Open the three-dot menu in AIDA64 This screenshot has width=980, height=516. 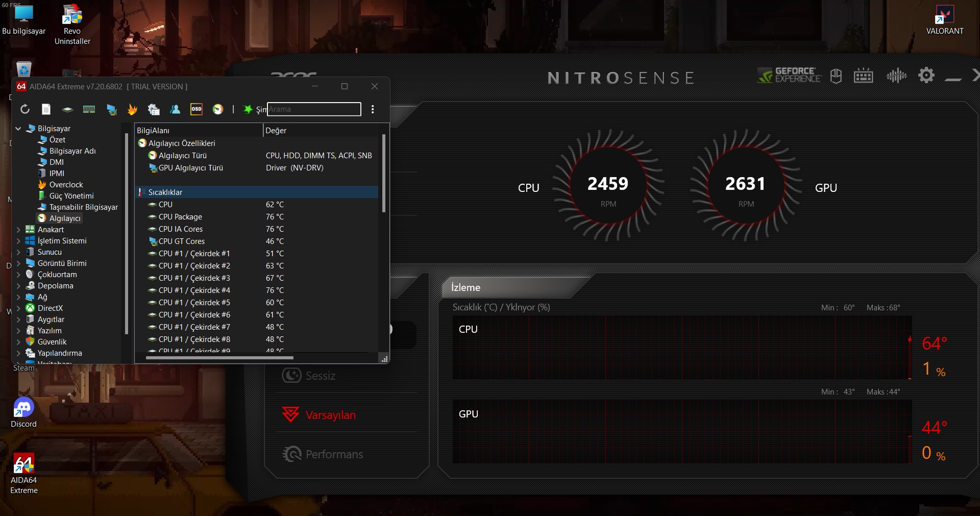point(373,109)
